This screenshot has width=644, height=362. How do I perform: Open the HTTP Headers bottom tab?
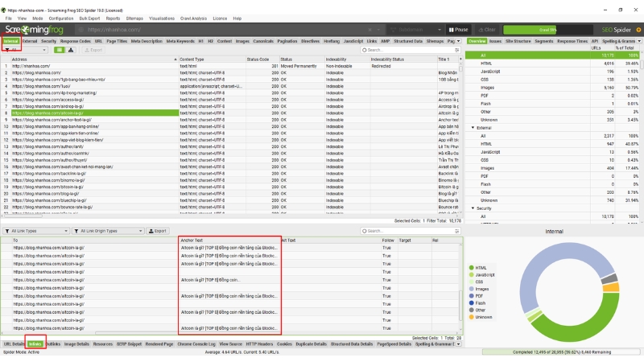259,344
